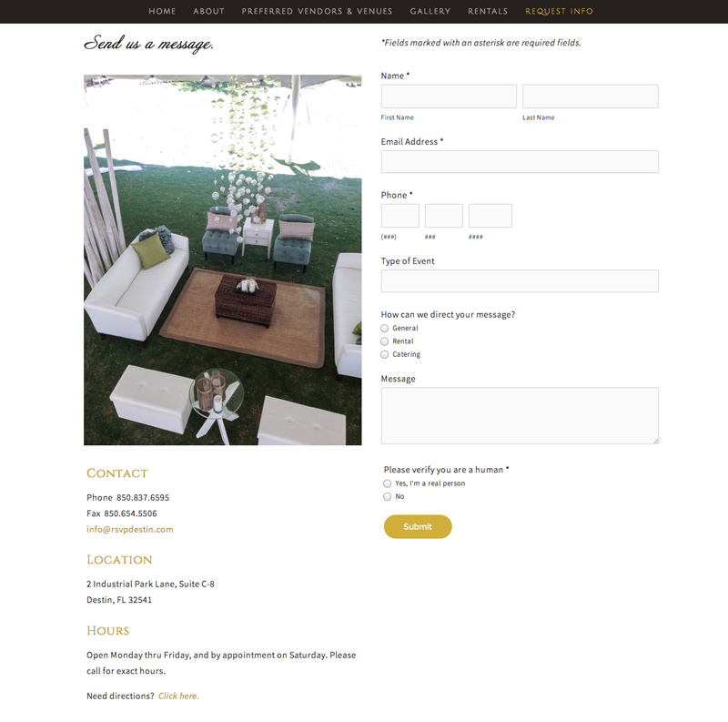Follow the Click here directions link
Viewport: 728px width, 722px height.
click(x=178, y=696)
